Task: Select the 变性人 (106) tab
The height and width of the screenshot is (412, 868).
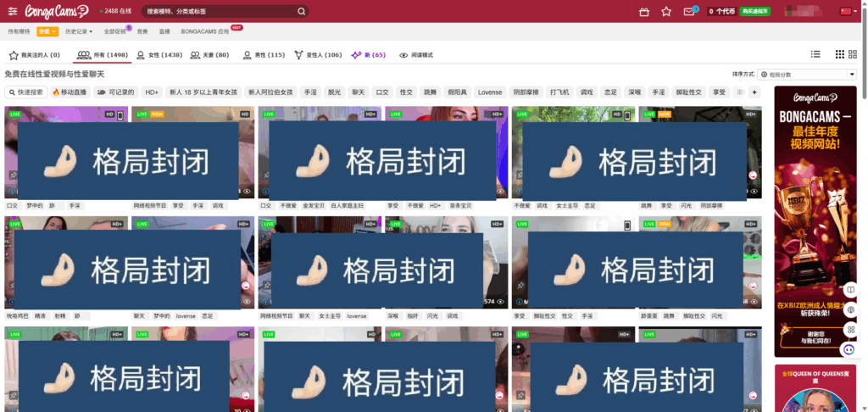Action: pos(319,55)
